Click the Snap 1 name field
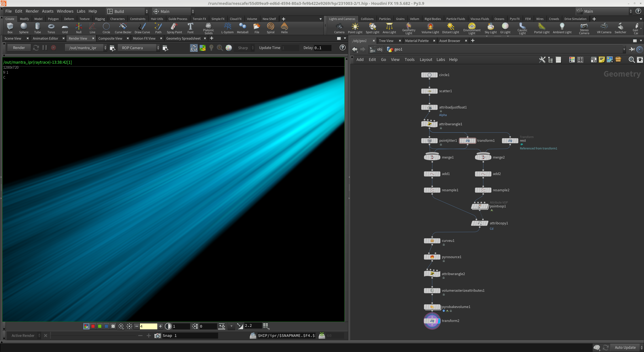The height and width of the screenshot is (352, 644). point(190,336)
